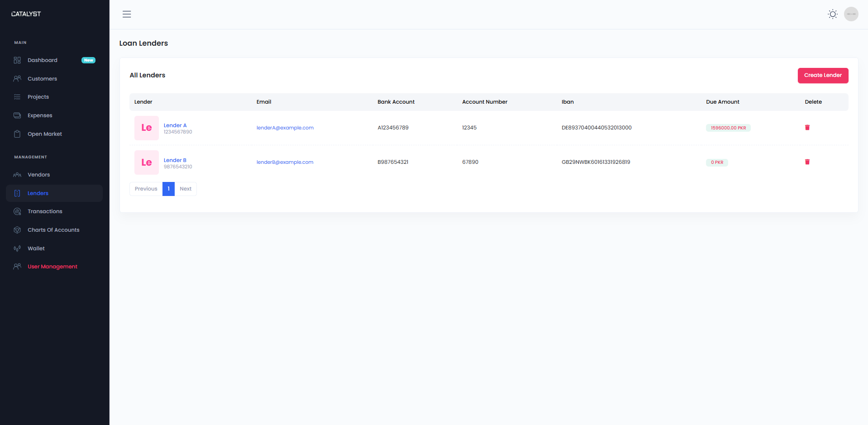This screenshot has height=425, width=868.
Task: Open the Open Market section
Action: (45, 134)
